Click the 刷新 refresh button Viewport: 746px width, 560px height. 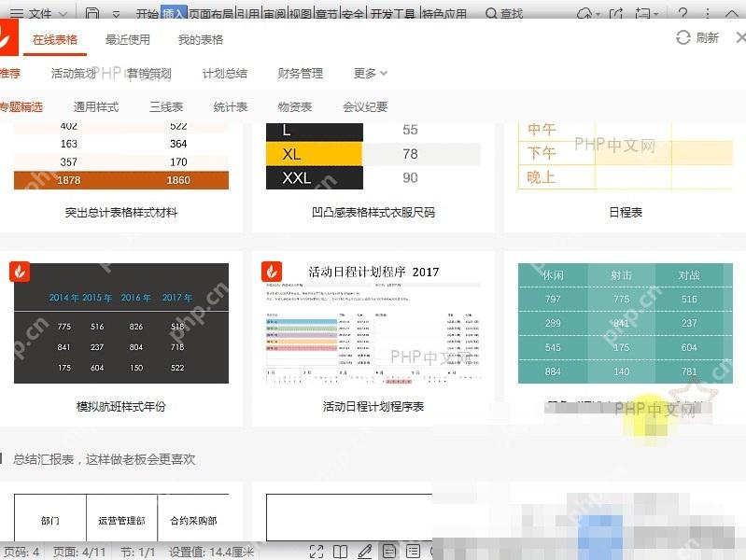click(x=697, y=37)
